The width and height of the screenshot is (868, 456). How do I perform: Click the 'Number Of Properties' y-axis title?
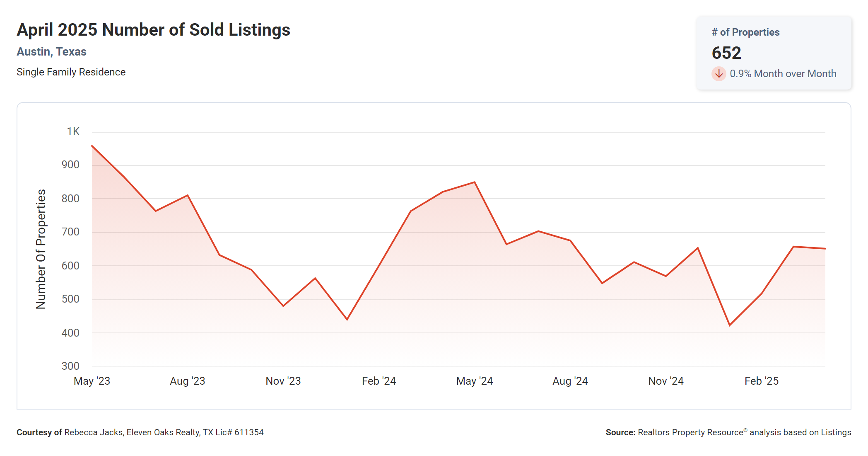(41, 249)
